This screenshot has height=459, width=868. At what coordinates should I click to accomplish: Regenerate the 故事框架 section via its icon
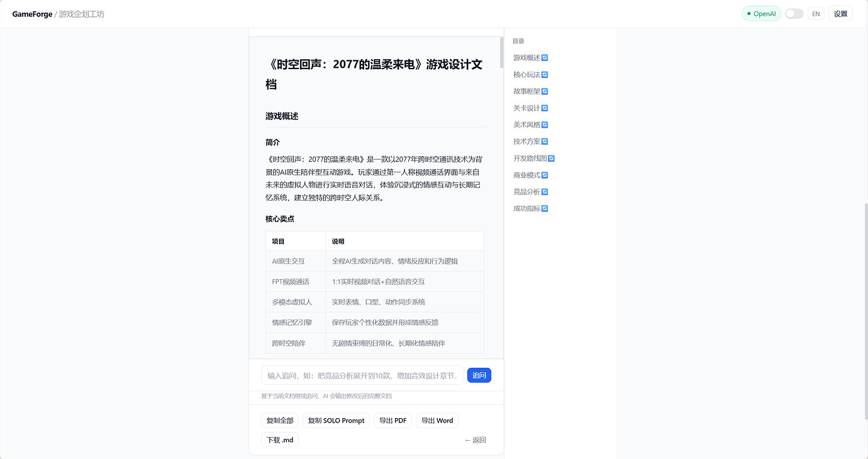(x=545, y=91)
